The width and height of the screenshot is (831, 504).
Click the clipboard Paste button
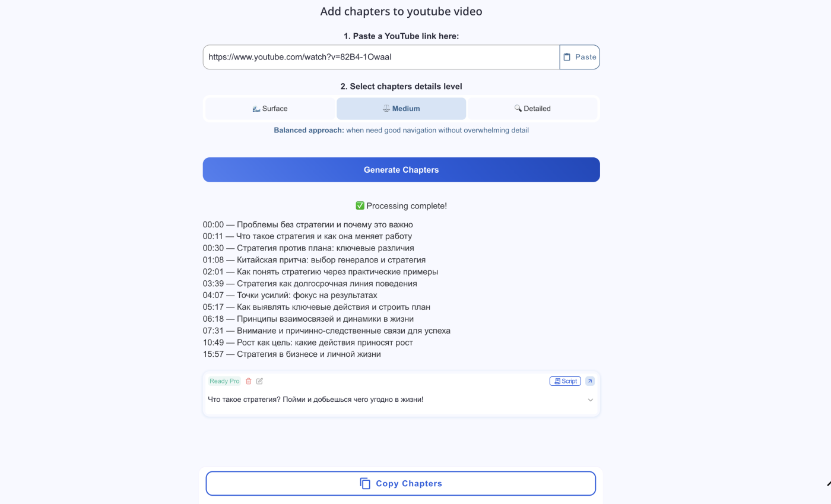coord(579,57)
